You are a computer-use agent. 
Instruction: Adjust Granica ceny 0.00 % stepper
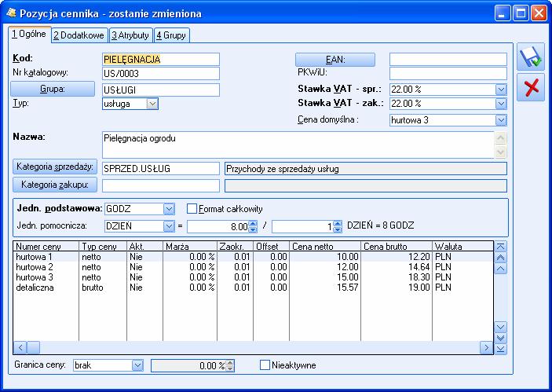tap(229, 366)
